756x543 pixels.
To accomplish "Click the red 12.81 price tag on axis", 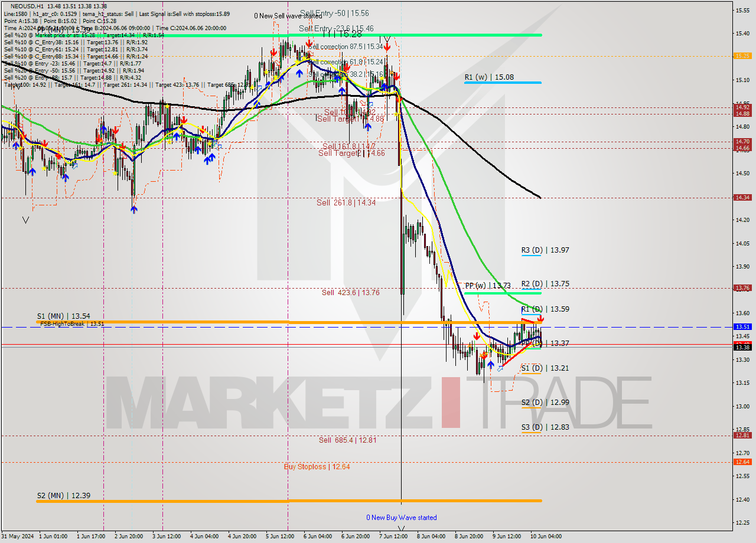I will [x=742, y=436].
